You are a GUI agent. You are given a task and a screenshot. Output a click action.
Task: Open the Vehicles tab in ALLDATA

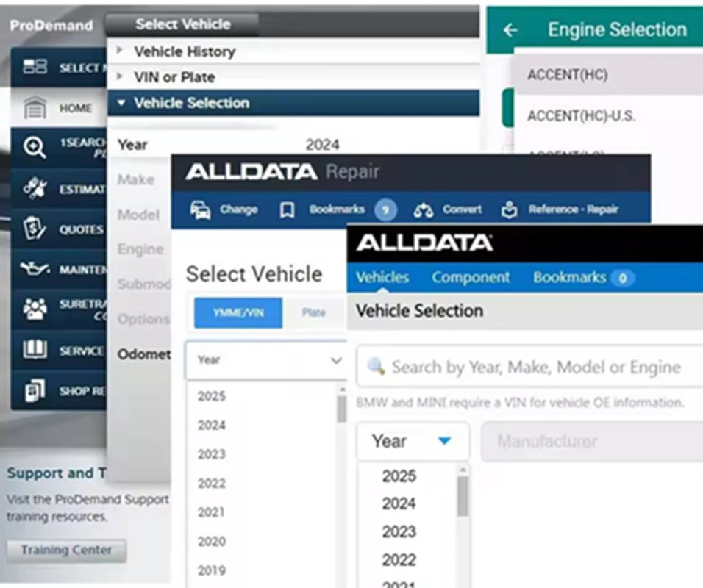382,278
